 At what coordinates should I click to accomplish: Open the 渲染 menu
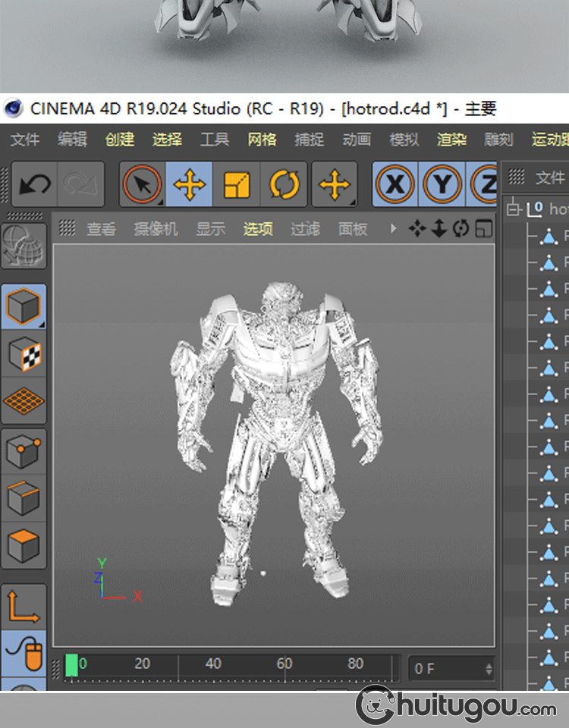click(x=451, y=140)
